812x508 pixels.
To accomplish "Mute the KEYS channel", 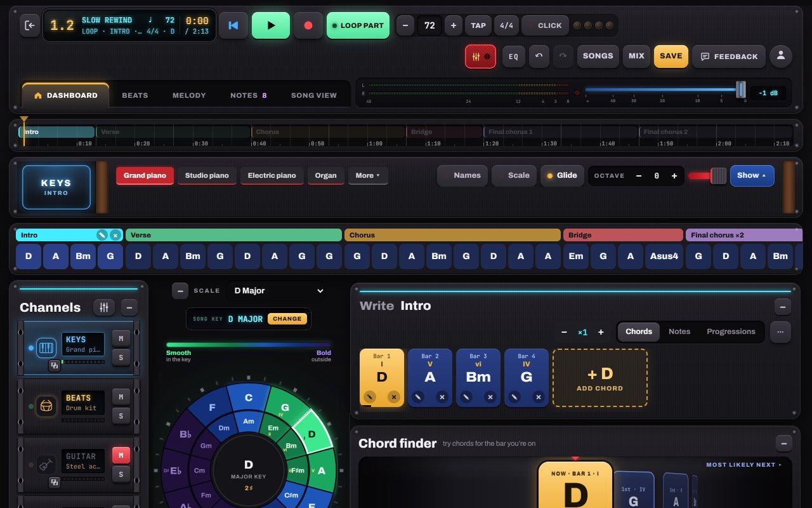I will 121,339.
